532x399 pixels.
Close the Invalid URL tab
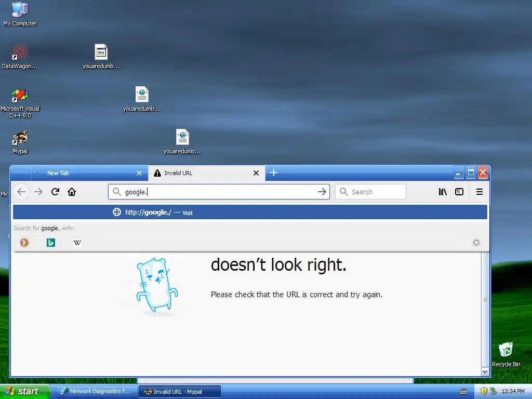click(x=256, y=173)
